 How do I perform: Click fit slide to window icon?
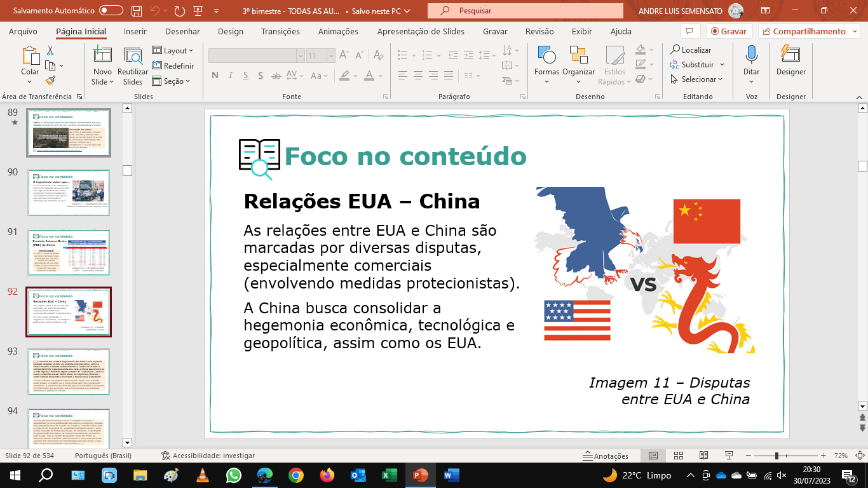(859, 456)
